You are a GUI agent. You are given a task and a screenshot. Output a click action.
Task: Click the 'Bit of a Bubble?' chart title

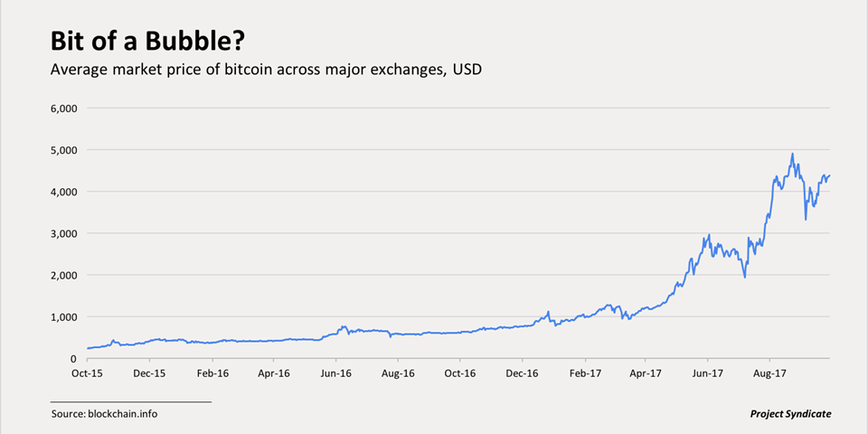pyautogui.click(x=147, y=42)
